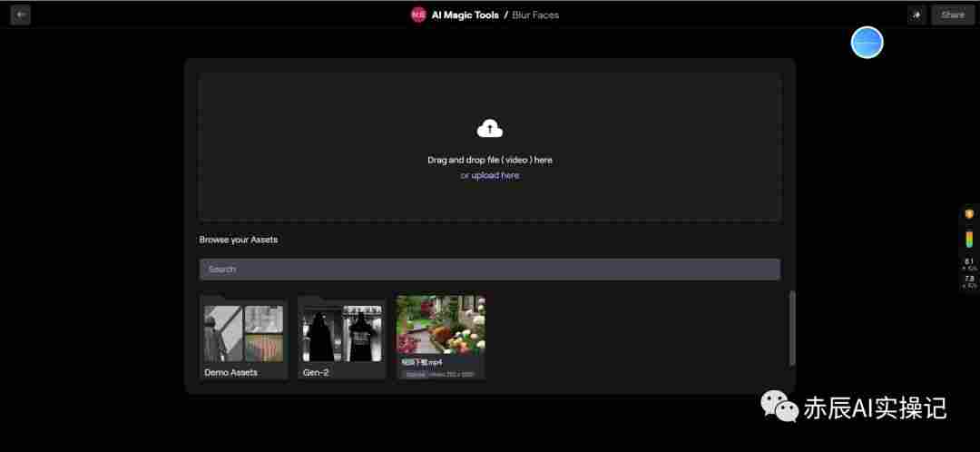Click the cloud upload icon

click(490, 129)
